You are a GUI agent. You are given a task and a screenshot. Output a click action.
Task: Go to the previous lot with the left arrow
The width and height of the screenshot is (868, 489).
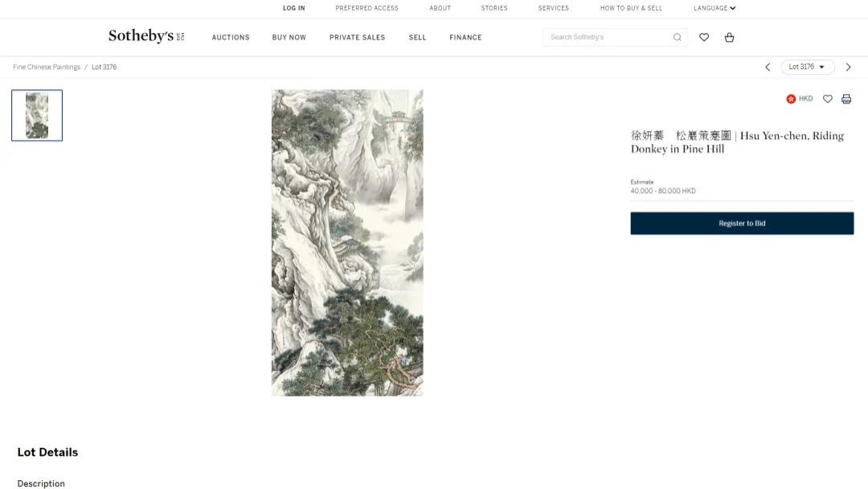pyautogui.click(x=767, y=67)
